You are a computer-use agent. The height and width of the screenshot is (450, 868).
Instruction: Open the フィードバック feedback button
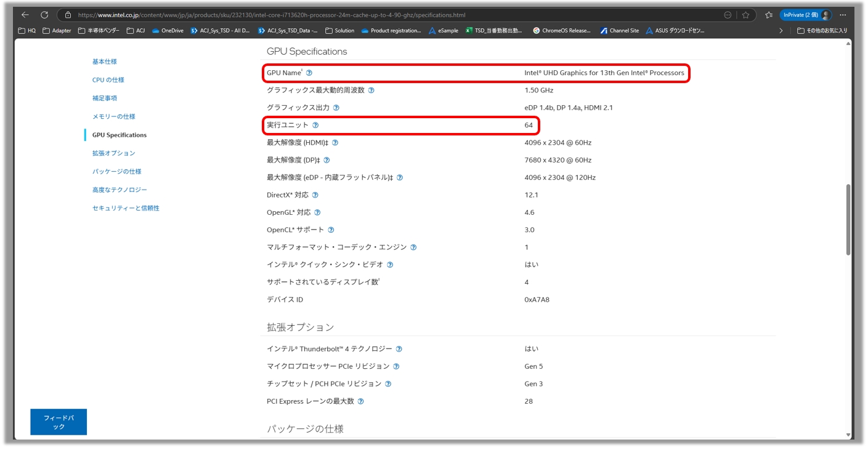click(59, 422)
